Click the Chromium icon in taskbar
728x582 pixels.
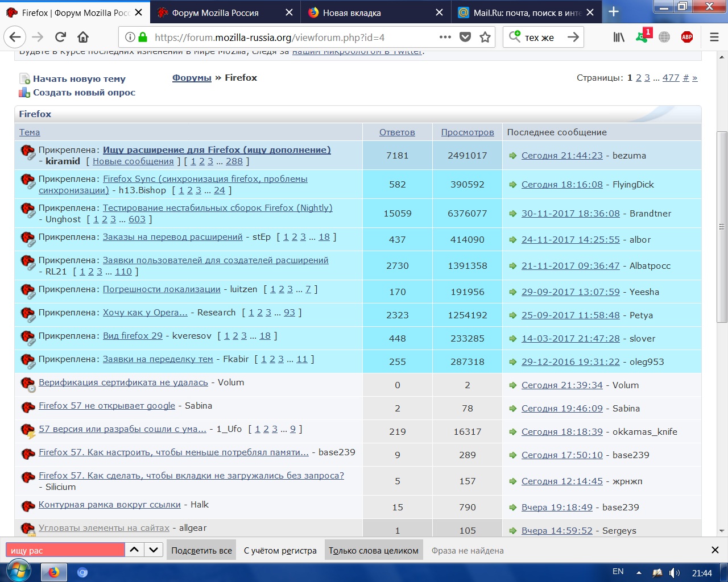point(82,572)
